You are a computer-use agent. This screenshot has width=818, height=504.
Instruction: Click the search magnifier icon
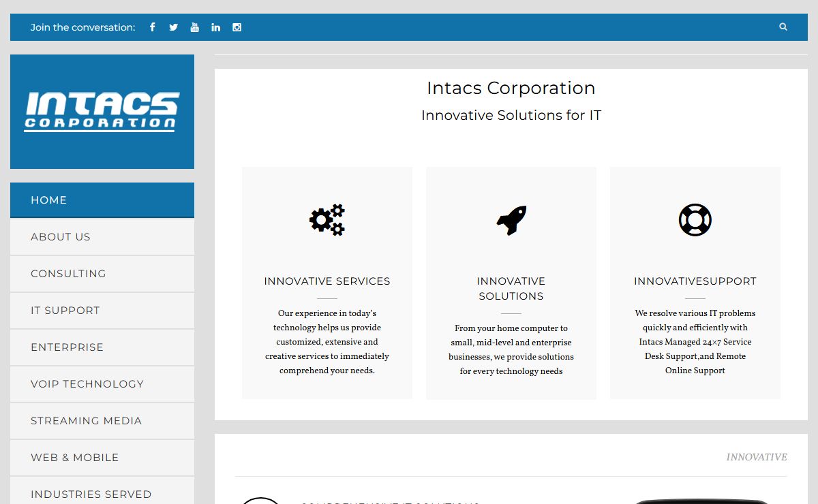(783, 27)
